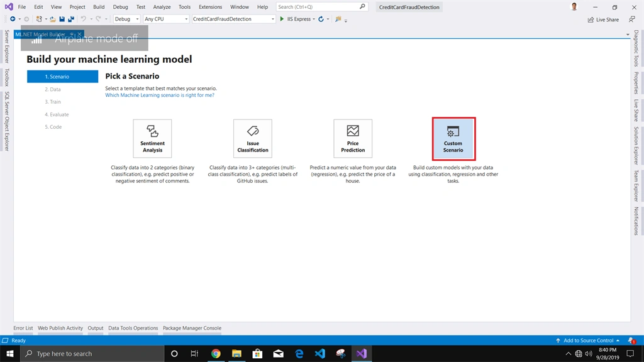Pick the Price Prediction scenario tile
Viewport: 644px width, 362px height.
point(353,139)
